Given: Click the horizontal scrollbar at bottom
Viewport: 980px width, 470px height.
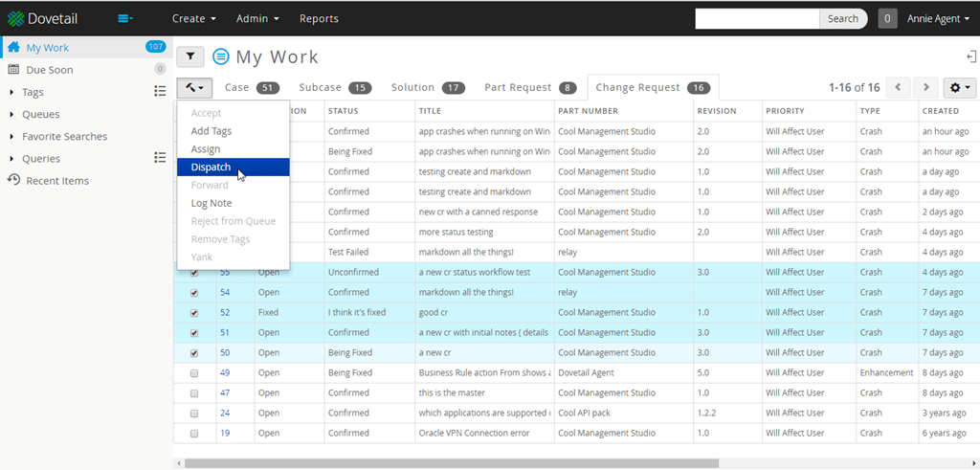Looking at the screenshot, I should pos(451,463).
